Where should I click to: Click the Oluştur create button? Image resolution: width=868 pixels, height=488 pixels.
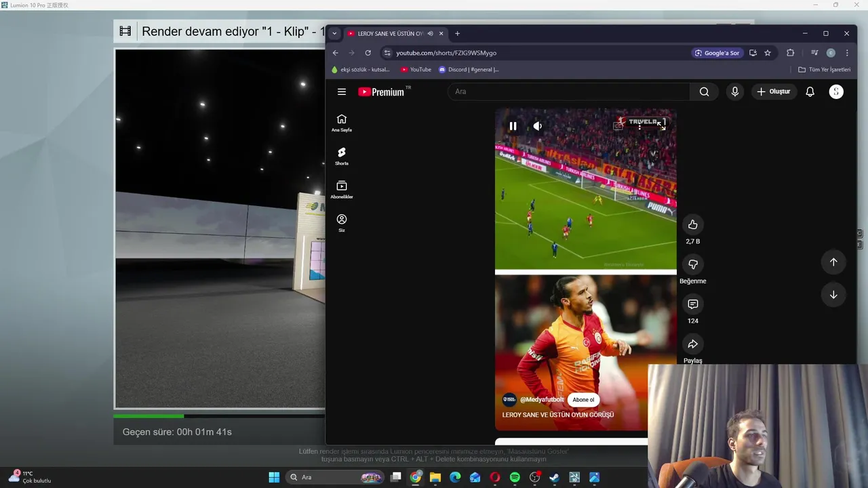pos(774,91)
